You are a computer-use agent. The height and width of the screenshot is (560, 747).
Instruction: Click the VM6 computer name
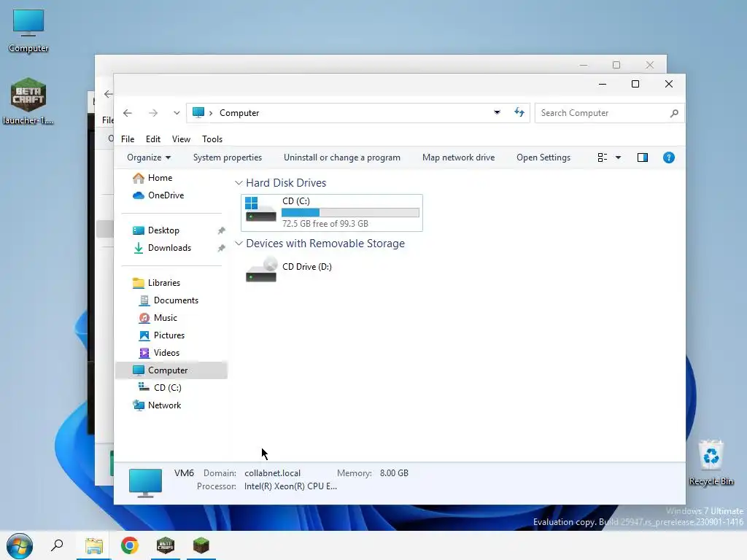184,473
